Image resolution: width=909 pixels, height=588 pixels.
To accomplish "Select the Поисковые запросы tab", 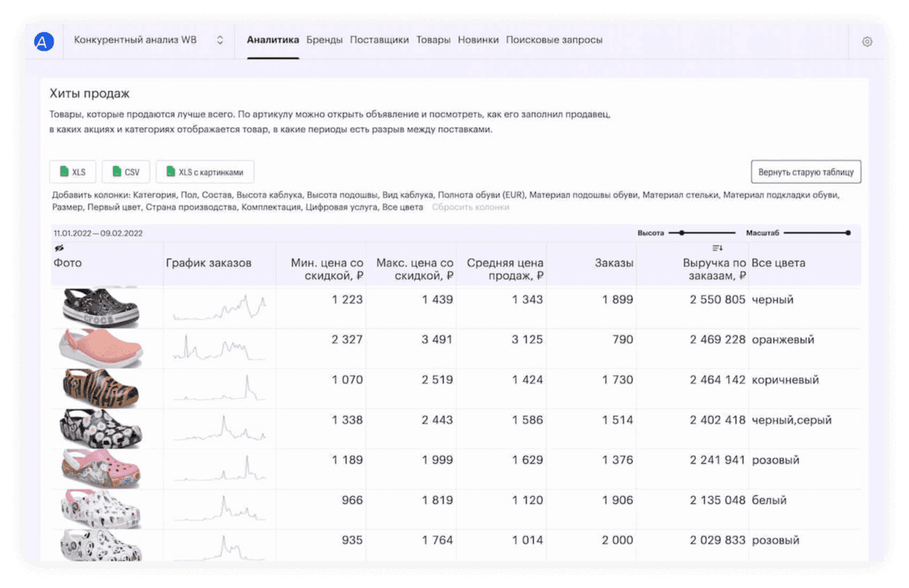I will (554, 40).
